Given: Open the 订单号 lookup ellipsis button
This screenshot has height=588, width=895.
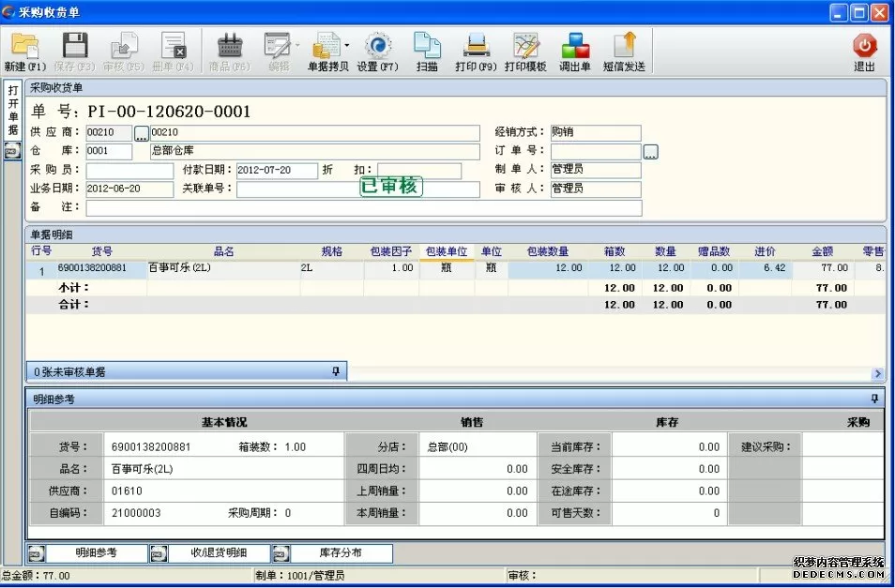Looking at the screenshot, I should coord(650,152).
